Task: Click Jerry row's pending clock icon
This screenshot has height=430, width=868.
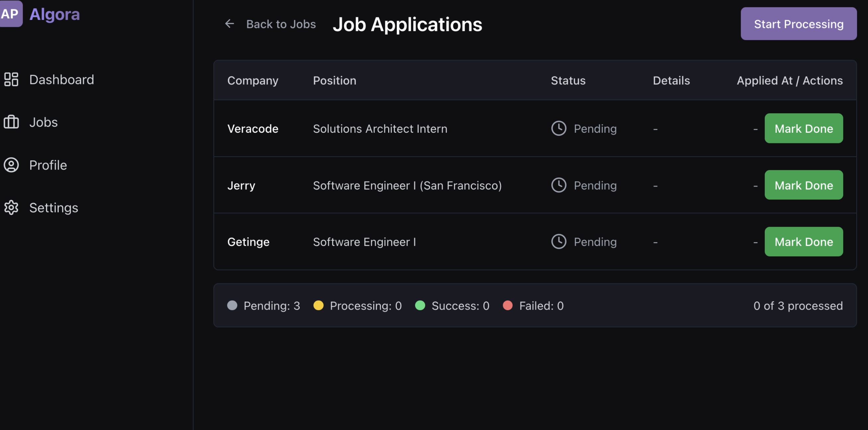Action: (558, 185)
